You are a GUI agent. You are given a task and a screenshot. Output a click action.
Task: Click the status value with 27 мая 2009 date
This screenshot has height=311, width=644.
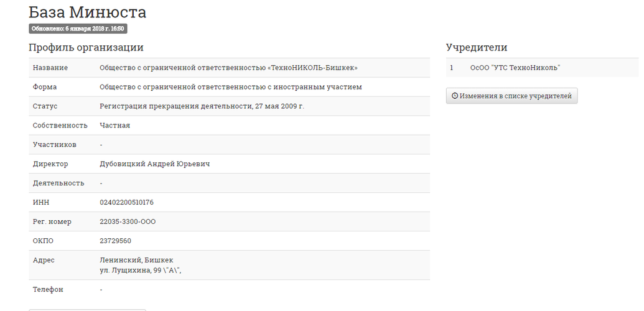pos(202,106)
